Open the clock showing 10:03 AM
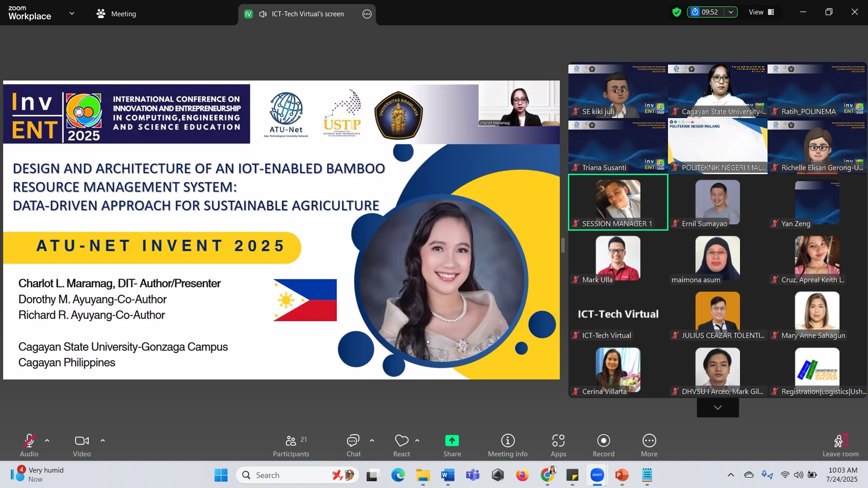This screenshot has height=488, width=868. click(842, 475)
